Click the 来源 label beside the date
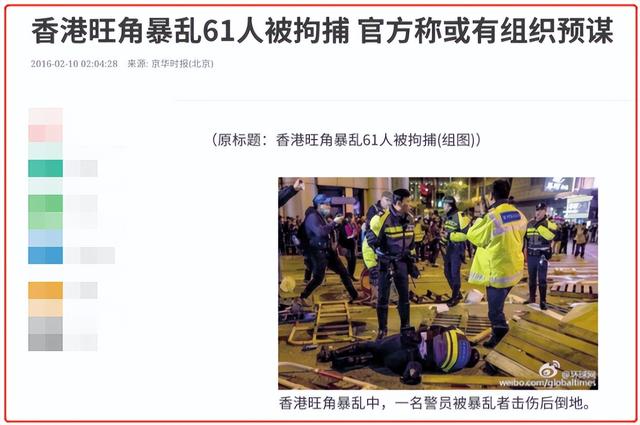The image size is (640, 425). 138,64
